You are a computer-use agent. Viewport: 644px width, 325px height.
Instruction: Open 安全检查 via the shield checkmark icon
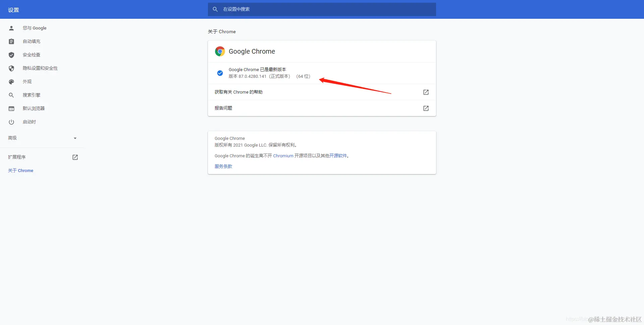11,55
